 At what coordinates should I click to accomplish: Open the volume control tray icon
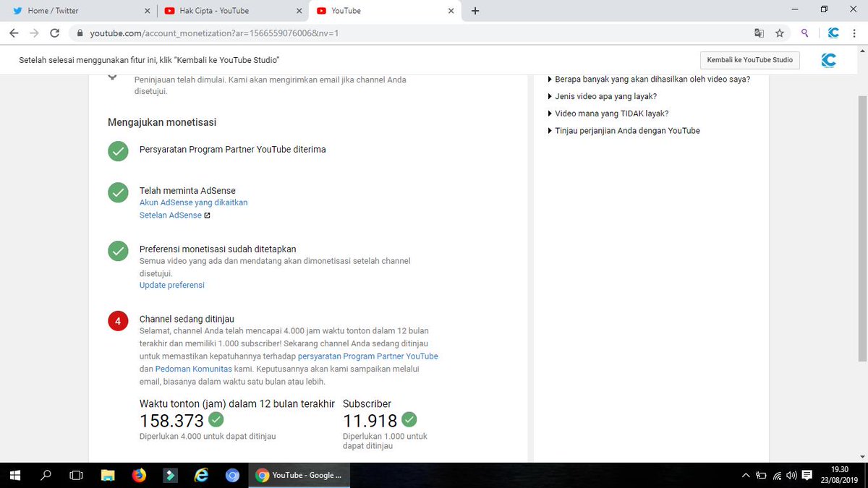click(x=791, y=475)
